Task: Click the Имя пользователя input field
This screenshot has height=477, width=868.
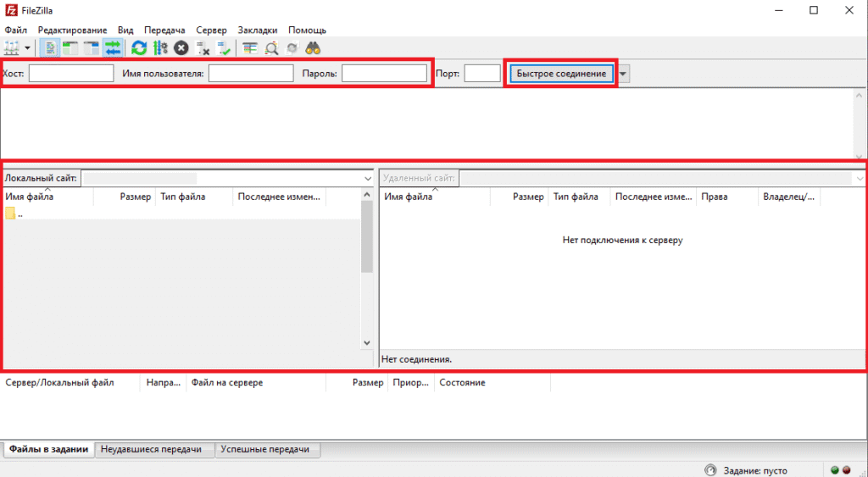Action: click(251, 73)
